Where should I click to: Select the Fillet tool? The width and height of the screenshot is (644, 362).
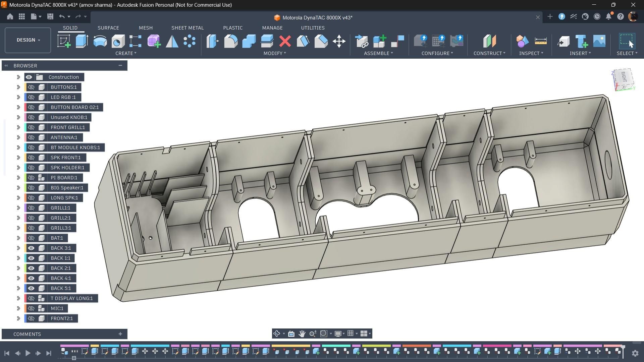pyautogui.click(x=231, y=41)
